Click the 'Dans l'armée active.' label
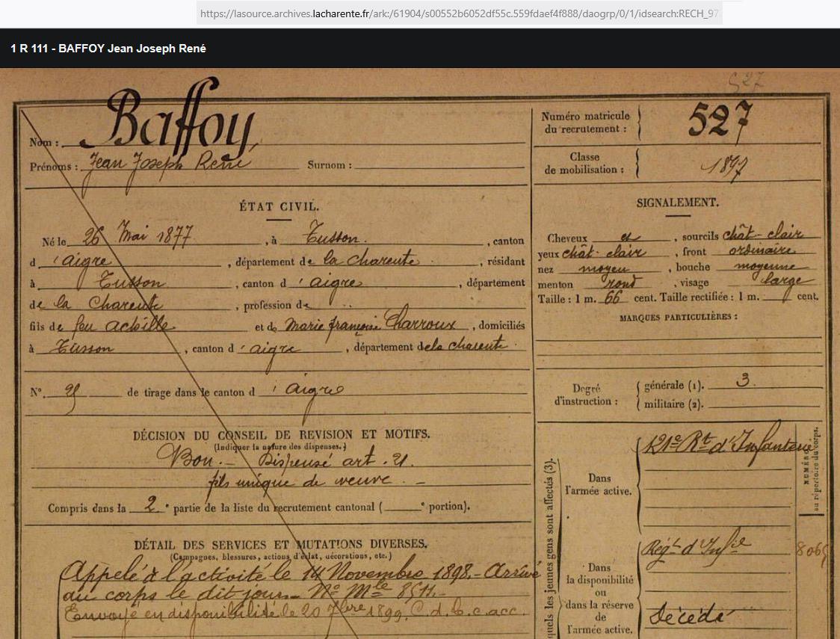840x639 pixels. [x=599, y=484]
